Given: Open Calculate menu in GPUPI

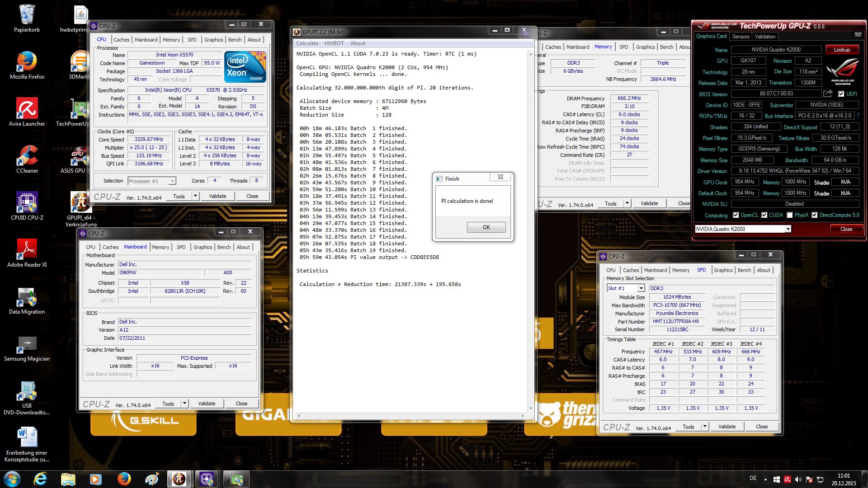Looking at the screenshot, I should tap(307, 43).
